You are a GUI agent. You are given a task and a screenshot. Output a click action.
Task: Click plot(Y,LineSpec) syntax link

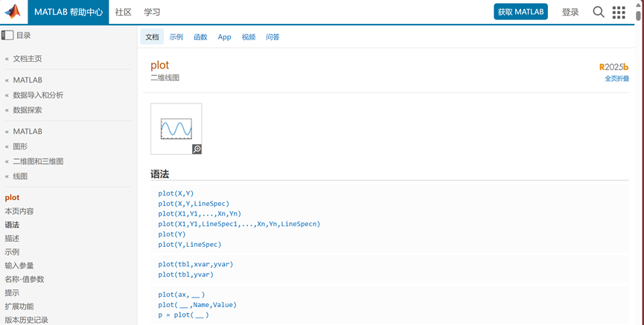coord(190,245)
